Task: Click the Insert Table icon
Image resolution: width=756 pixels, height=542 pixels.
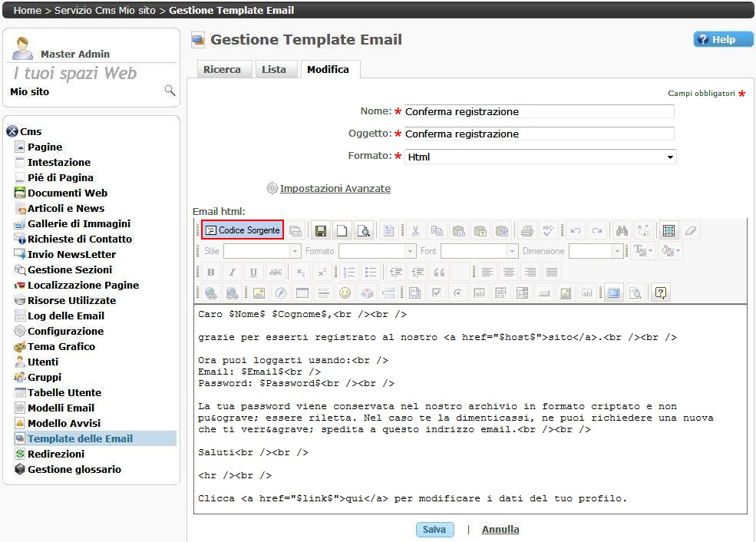Action: coord(302,292)
